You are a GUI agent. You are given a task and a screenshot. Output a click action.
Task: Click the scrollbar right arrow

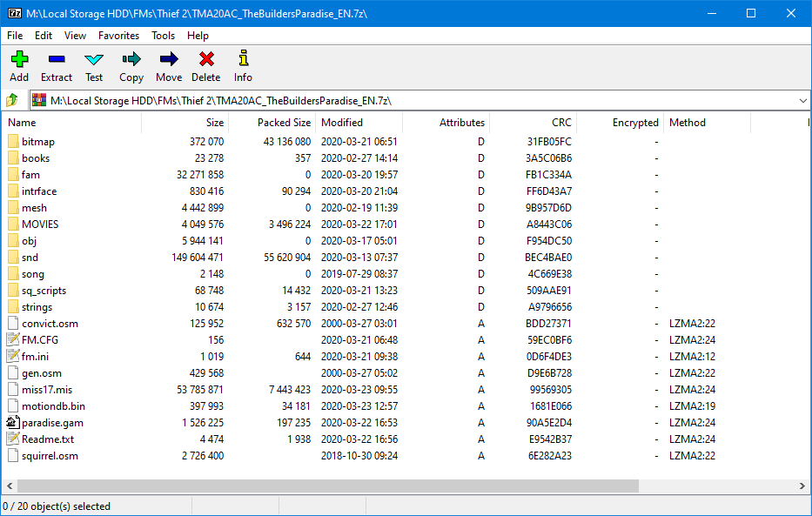(x=802, y=486)
